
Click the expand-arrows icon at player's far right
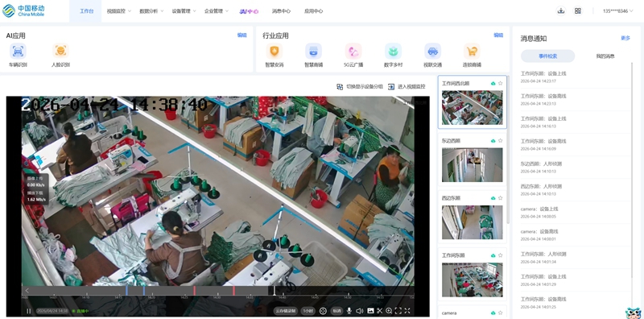(407, 311)
